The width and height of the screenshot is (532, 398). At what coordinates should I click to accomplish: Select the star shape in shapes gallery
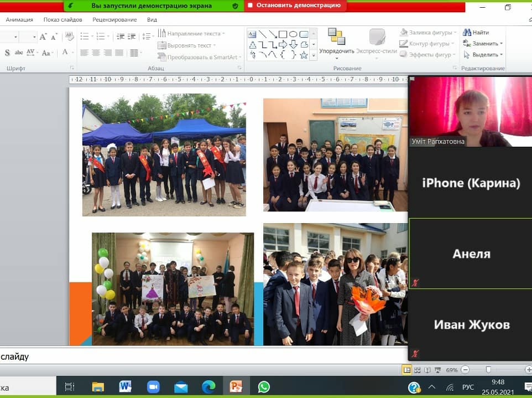(x=304, y=55)
